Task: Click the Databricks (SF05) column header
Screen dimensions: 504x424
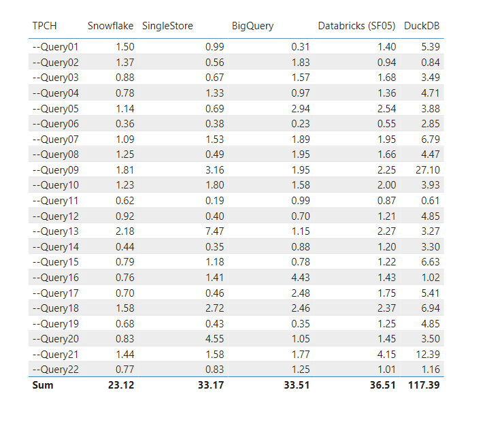Action: (x=357, y=26)
